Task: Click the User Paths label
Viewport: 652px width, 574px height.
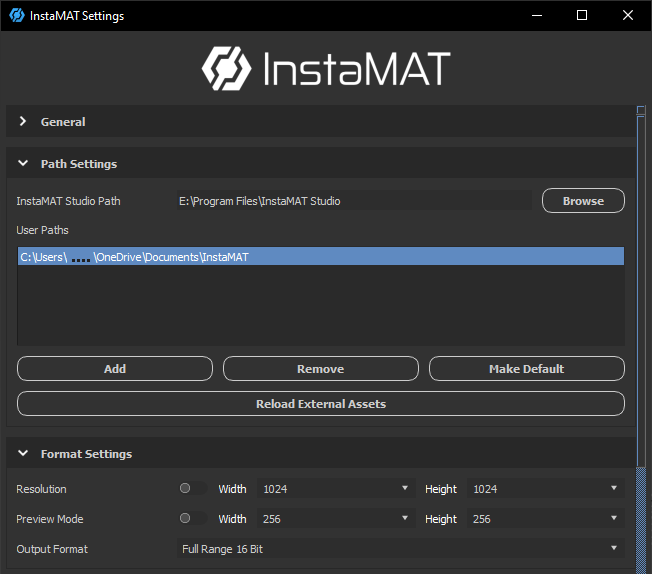Action: click(x=42, y=230)
